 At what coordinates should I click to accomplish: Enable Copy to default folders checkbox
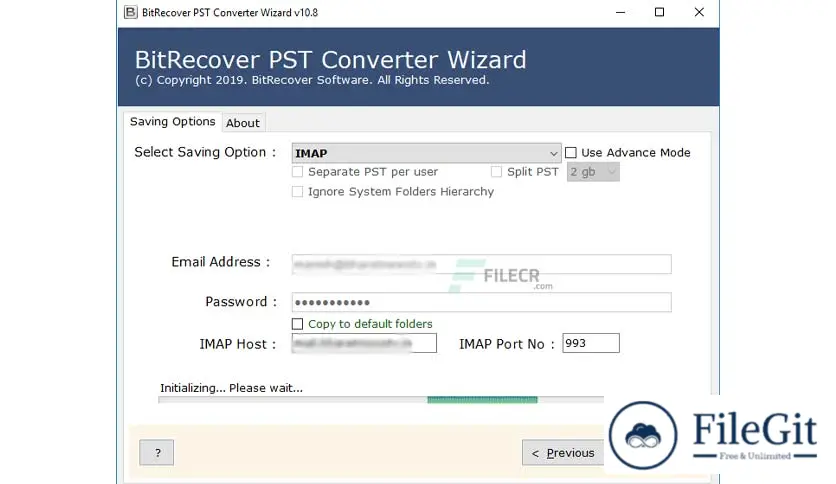298,324
